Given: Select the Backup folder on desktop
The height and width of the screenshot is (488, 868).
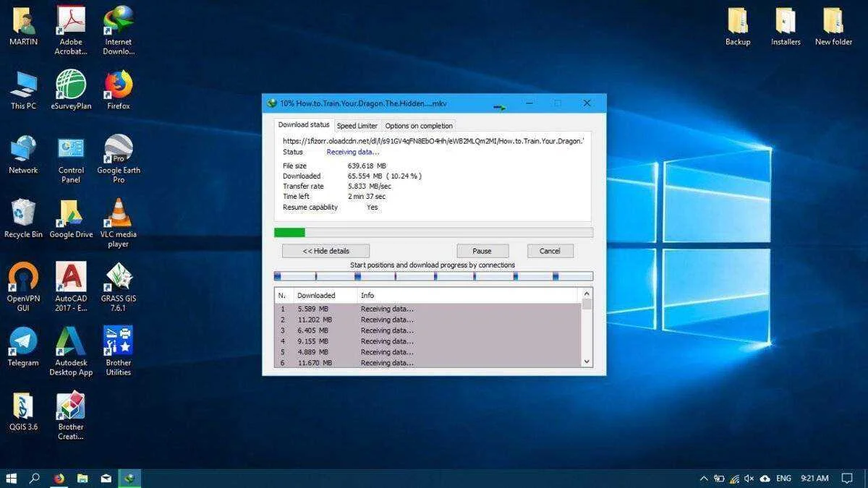Looking at the screenshot, I should point(738,27).
